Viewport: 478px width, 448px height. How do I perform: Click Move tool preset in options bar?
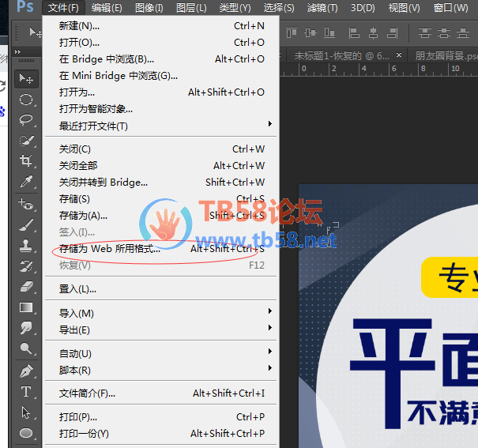click(36, 32)
